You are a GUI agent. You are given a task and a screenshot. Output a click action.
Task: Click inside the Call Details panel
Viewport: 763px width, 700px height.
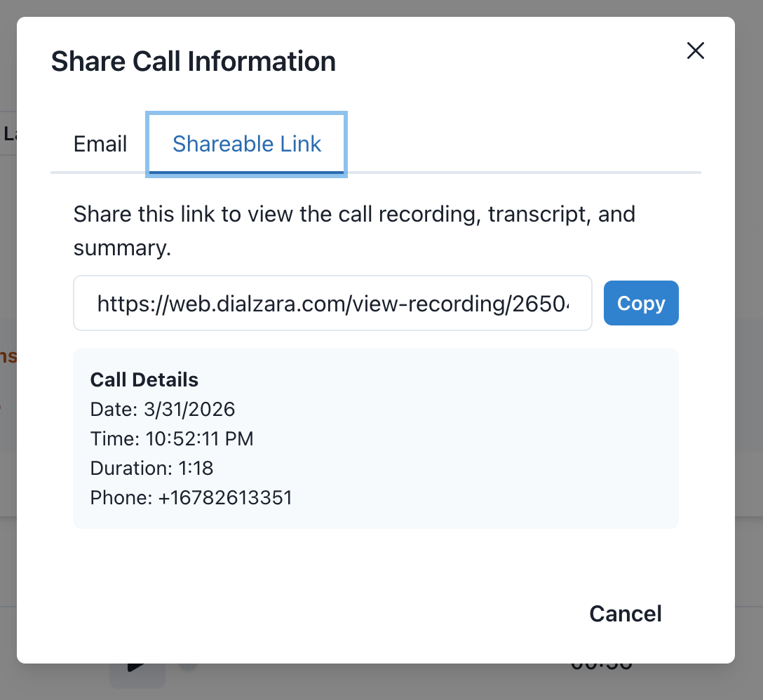376,438
